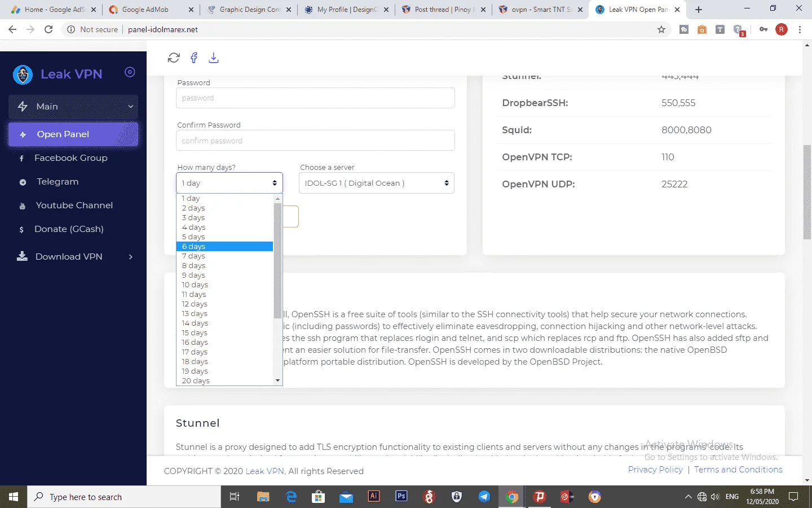Open the Windows Start menu
The image size is (812, 508).
(x=14, y=497)
